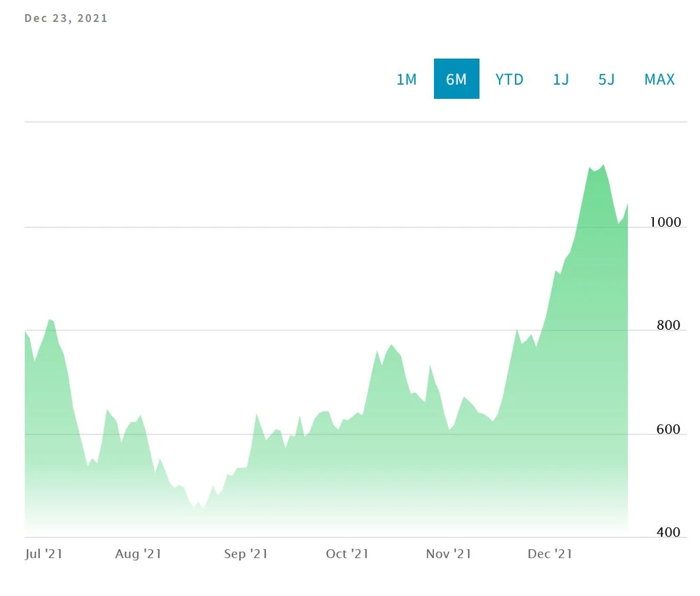Click the Aug '21 axis label
The width and height of the screenshot is (700, 596).
(x=138, y=554)
